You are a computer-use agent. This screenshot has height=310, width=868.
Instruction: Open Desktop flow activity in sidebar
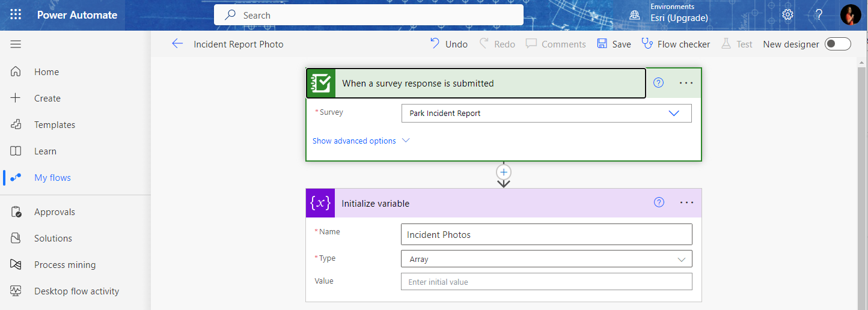pos(75,291)
